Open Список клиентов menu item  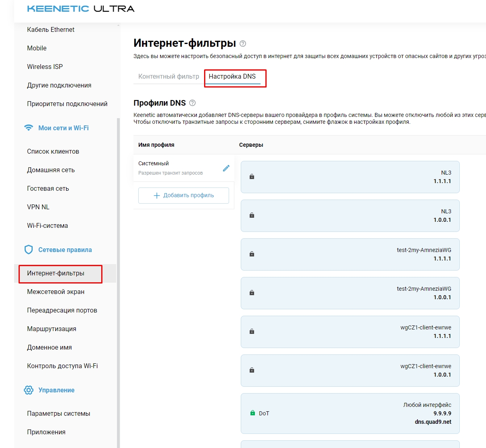point(53,151)
